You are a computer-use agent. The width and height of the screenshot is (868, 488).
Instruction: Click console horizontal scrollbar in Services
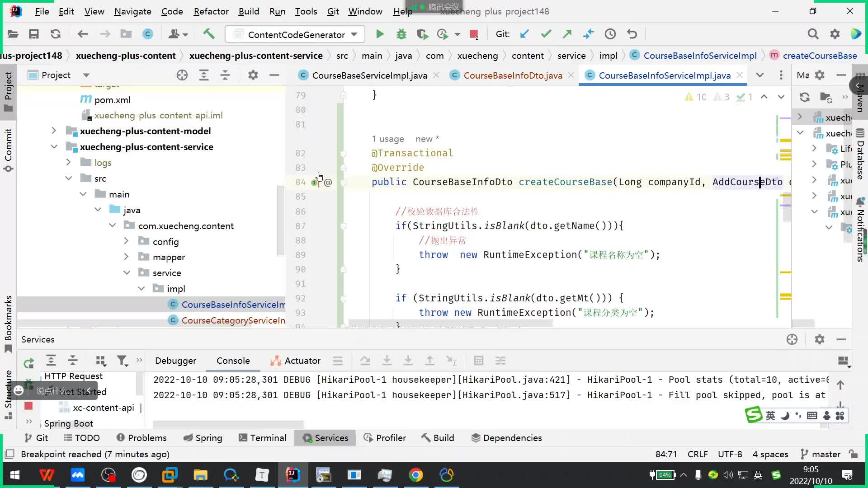tap(228, 424)
